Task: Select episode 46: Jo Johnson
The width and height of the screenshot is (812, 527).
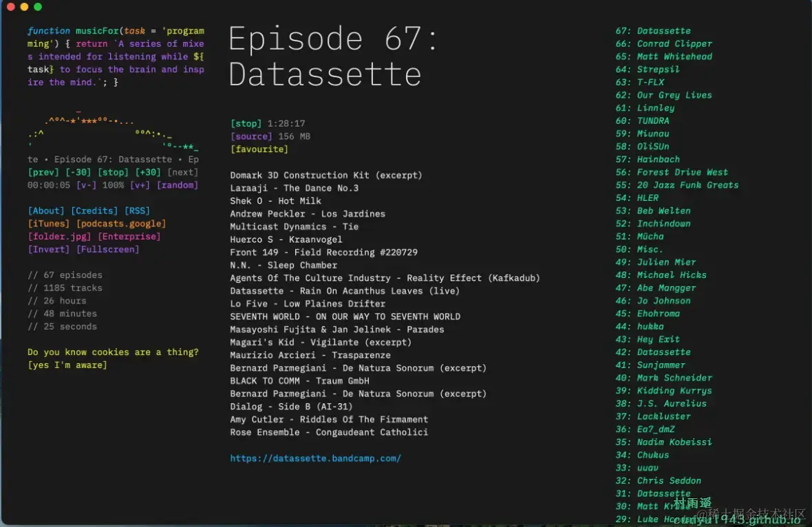Action: coord(652,301)
